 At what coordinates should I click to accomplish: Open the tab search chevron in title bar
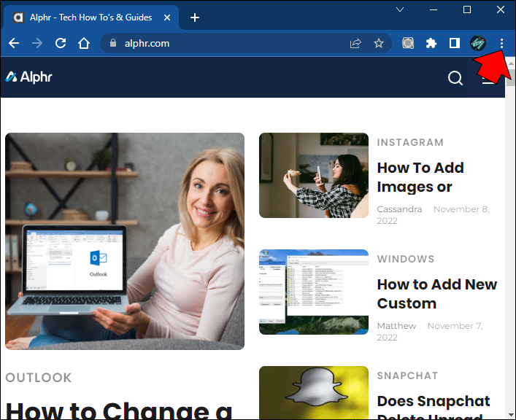[x=400, y=9]
